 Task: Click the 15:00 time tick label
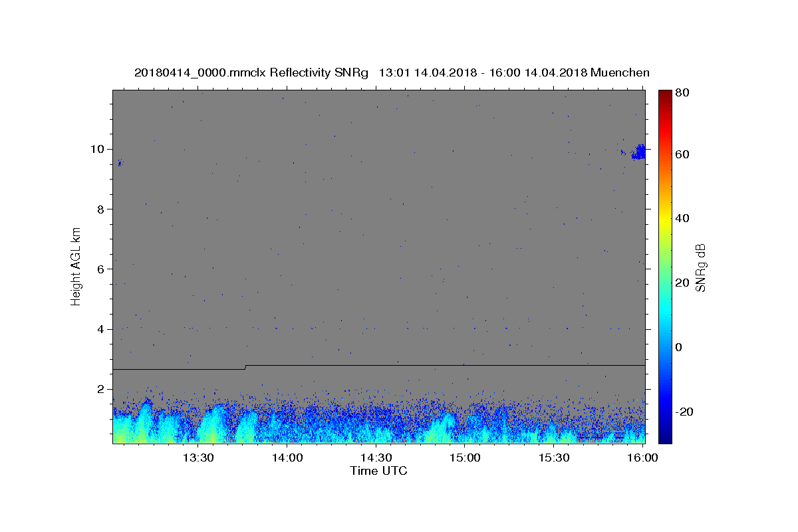tap(465, 458)
